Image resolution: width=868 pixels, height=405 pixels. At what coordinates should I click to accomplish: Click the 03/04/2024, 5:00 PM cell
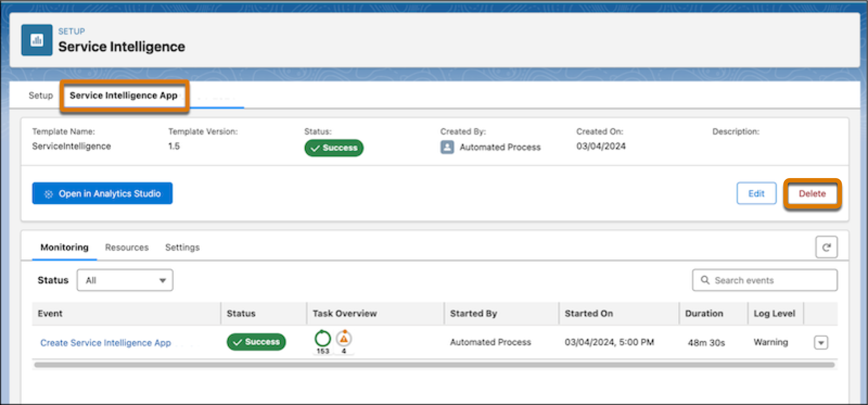[609, 342]
